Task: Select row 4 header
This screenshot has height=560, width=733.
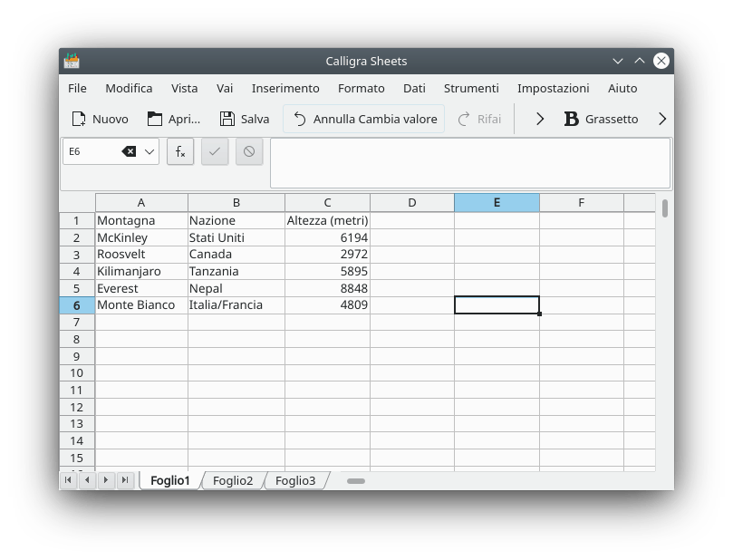Action: [77, 271]
